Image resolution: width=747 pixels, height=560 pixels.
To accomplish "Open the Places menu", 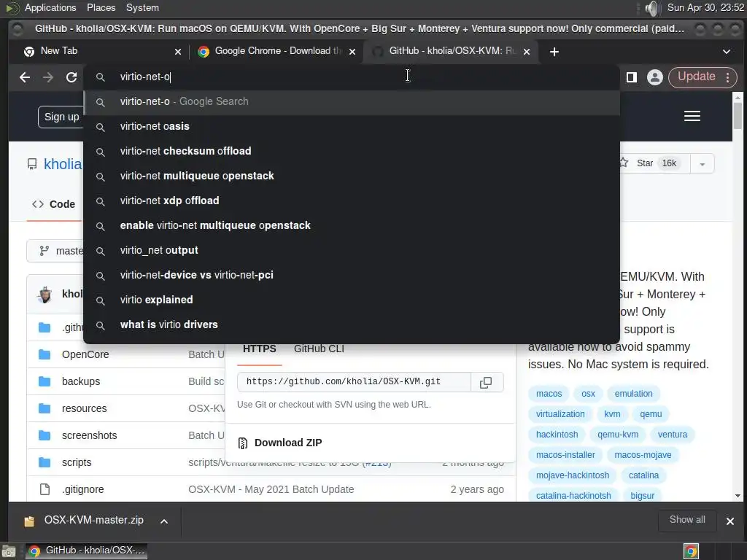I will click(101, 7).
